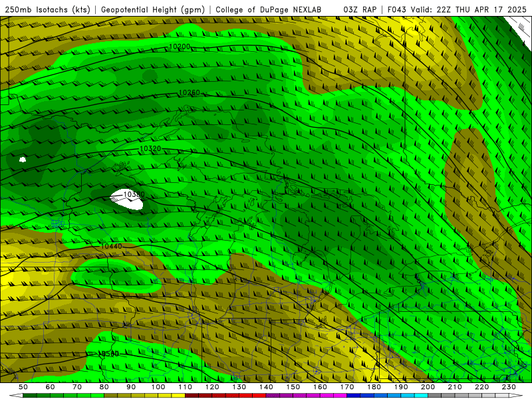
Task: Click the 50 kt tick label on the color scale
Action: click(23, 387)
